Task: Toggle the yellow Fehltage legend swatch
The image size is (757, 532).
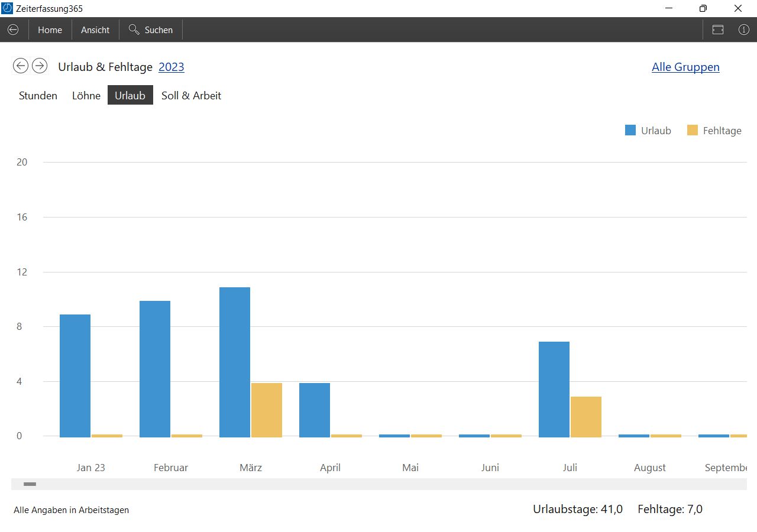Action: coord(693,131)
